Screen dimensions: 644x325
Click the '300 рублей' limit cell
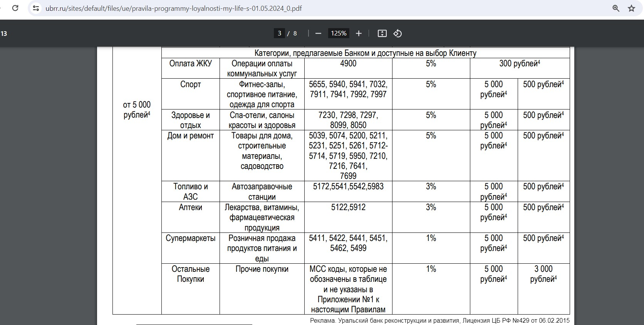click(x=520, y=68)
